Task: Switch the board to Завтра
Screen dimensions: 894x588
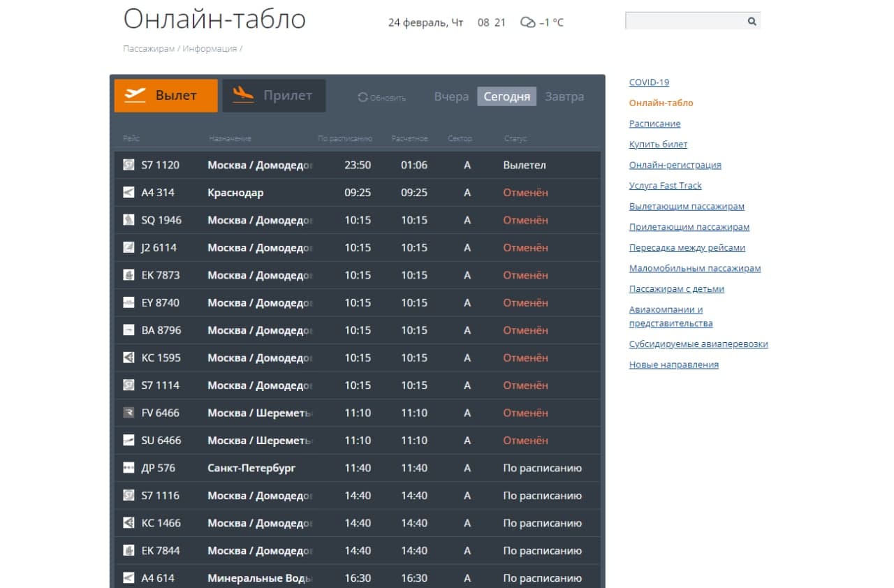Action: (564, 96)
